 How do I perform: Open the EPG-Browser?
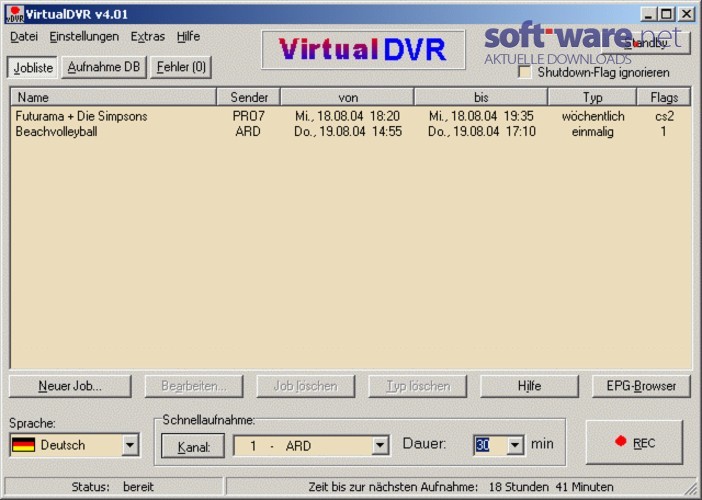click(641, 386)
